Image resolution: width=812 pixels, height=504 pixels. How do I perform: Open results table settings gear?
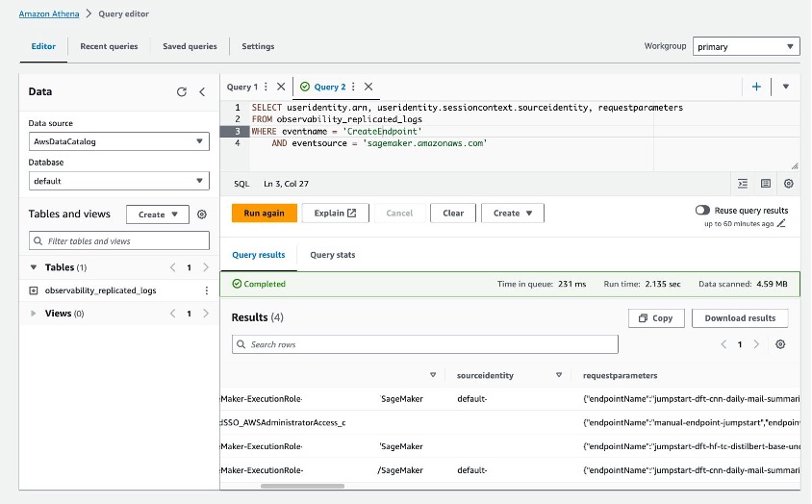click(780, 344)
